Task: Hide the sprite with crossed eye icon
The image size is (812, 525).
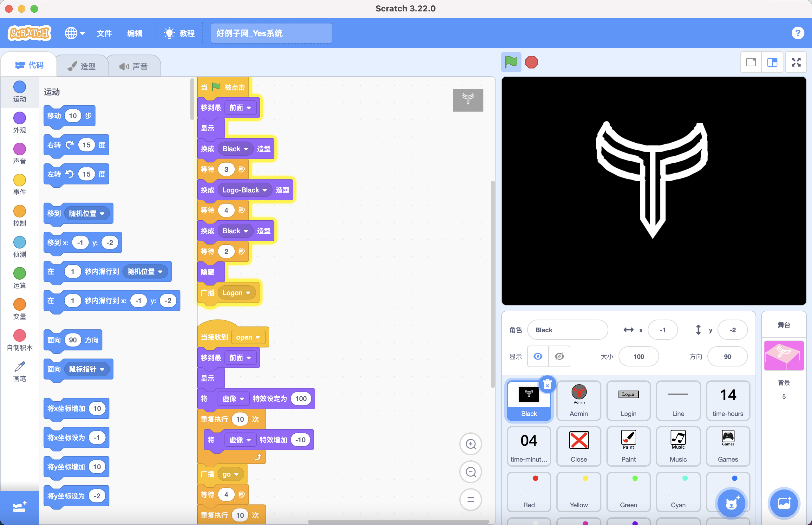Action: click(559, 357)
